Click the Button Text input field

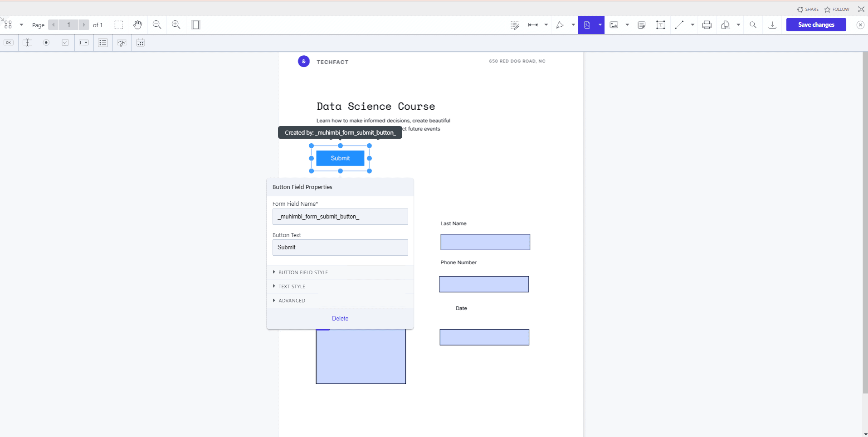(x=340, y=248)
